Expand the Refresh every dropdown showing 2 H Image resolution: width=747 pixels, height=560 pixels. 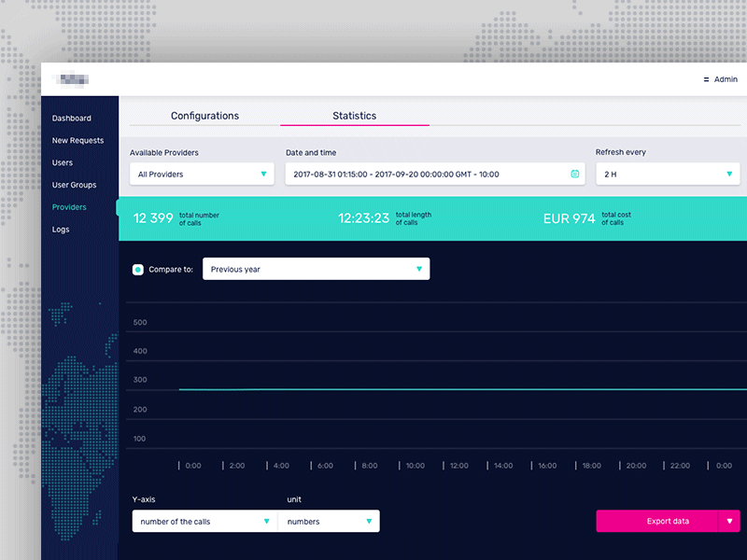click(x=667, y=174)
